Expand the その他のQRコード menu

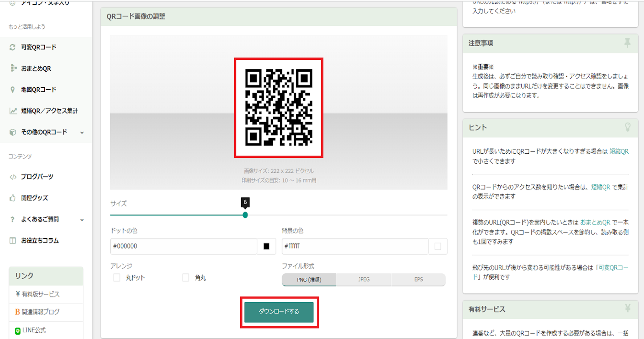tap(82, 132)
